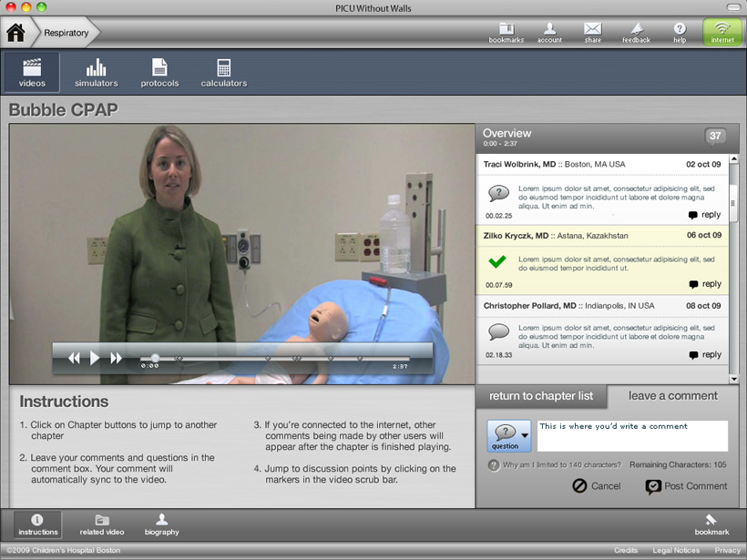Open the feedback icon

coord(636,34)
